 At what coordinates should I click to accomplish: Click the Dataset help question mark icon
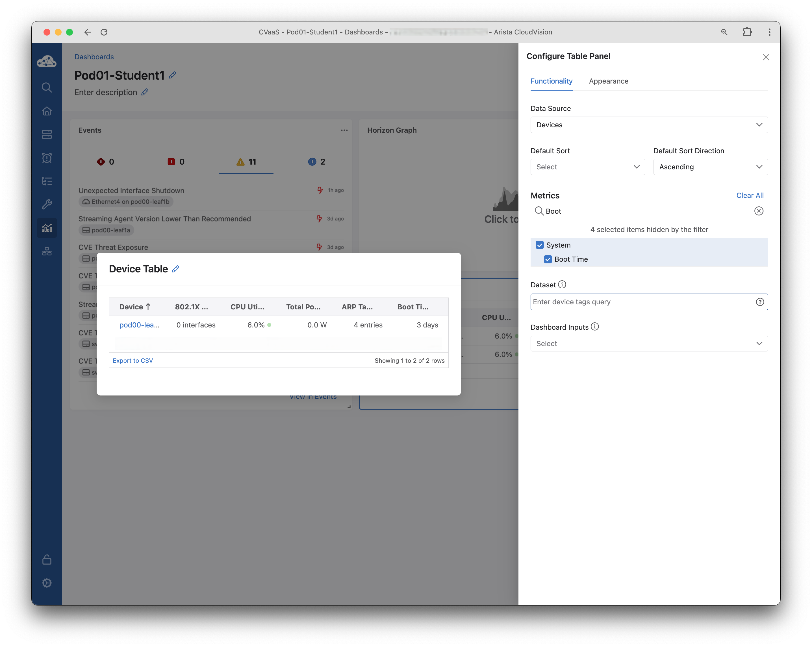[x=760, y=302]
